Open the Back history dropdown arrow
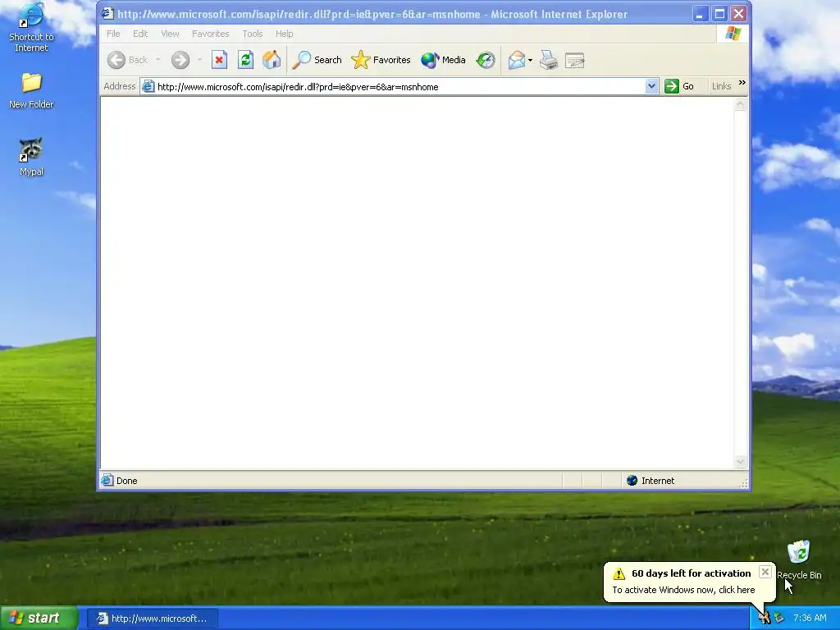 point(158,60)
